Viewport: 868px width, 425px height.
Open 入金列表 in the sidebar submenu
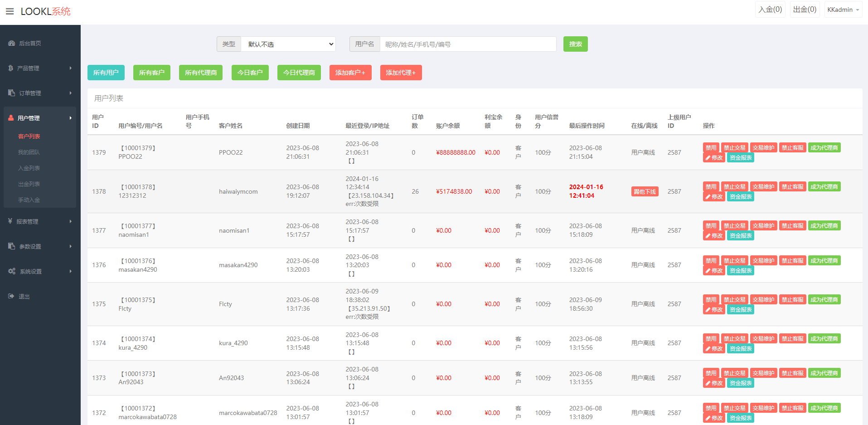click(29, 168)
